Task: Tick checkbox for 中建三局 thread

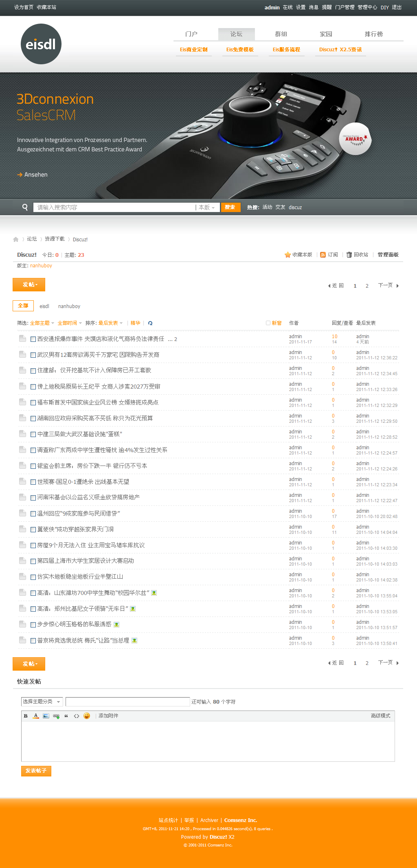Action: point(33,434)
